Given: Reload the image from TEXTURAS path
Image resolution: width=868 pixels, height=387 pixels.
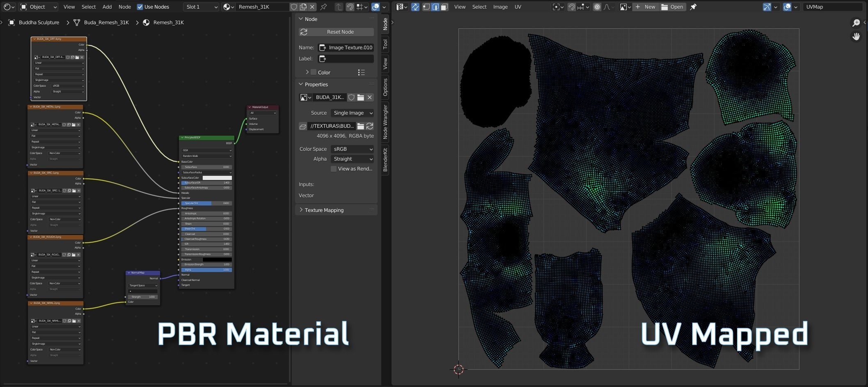Looking at the screenshot, I should coord(369,126).
